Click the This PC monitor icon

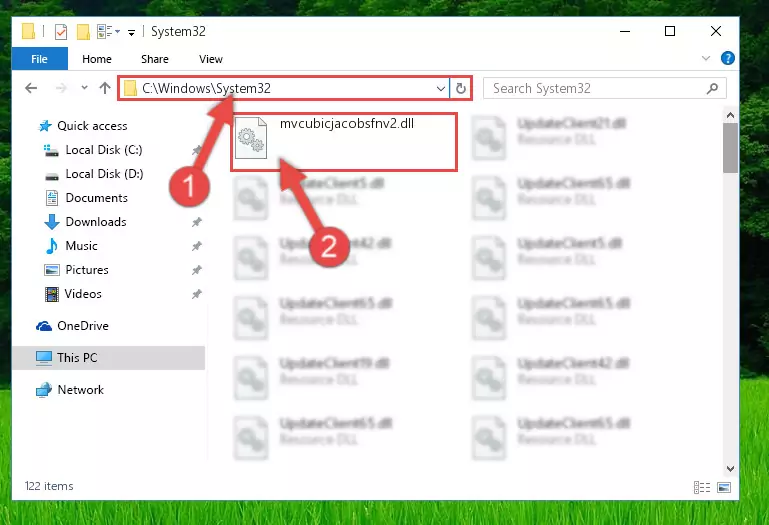44,358
